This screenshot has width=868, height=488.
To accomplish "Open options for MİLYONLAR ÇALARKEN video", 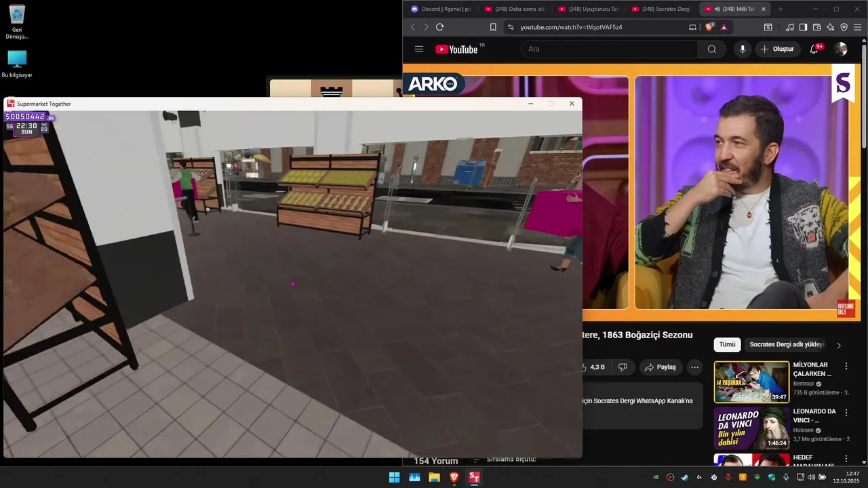I will pyautogui.click(x=846, y=366).
